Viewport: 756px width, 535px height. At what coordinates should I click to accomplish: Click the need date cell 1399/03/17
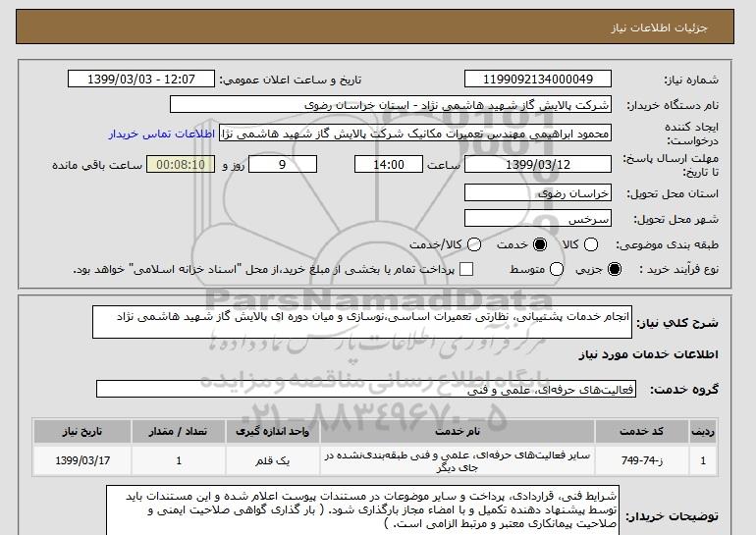[x=81, y=460]
